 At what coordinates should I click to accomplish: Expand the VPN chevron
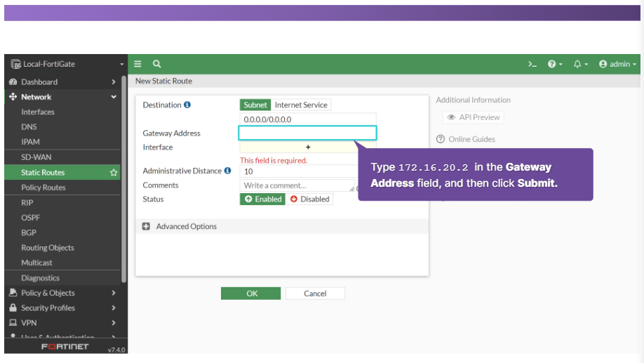coord(114,323)
